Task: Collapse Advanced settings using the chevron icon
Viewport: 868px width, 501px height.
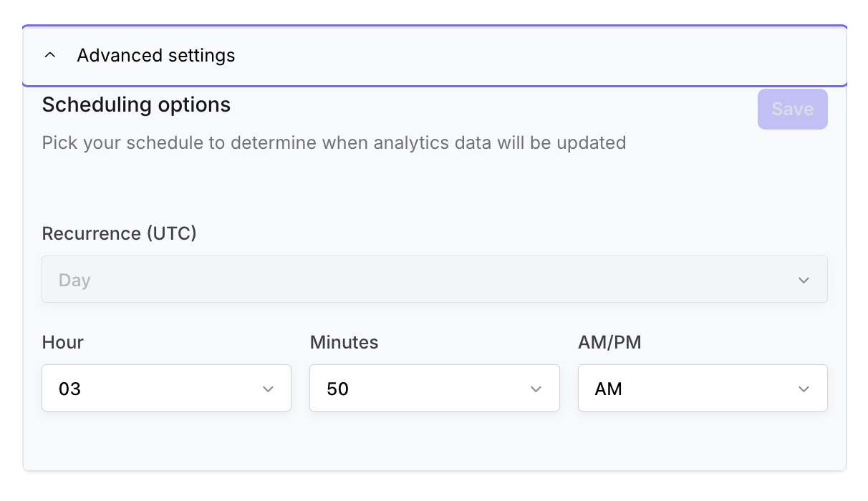Action: [50, 56]
